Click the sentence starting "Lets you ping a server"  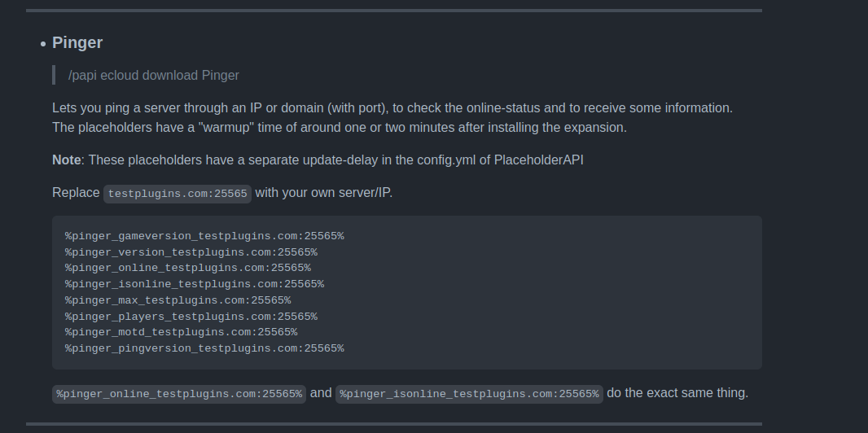(x=392, y=107)
